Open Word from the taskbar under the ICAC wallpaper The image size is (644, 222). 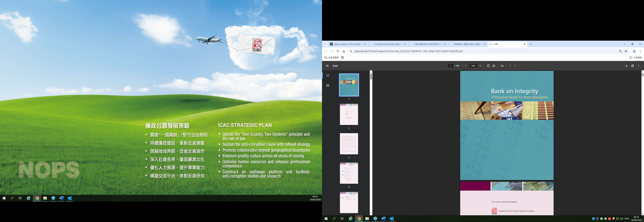(62, 198)
